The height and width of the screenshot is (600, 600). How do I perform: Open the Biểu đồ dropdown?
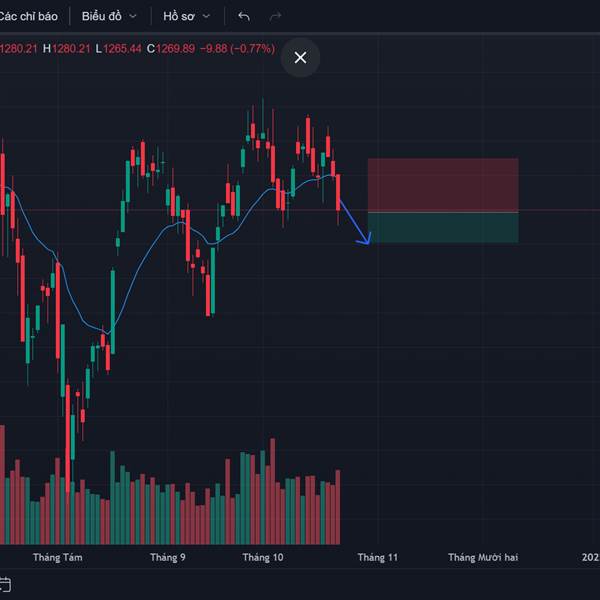click(109, 16)
